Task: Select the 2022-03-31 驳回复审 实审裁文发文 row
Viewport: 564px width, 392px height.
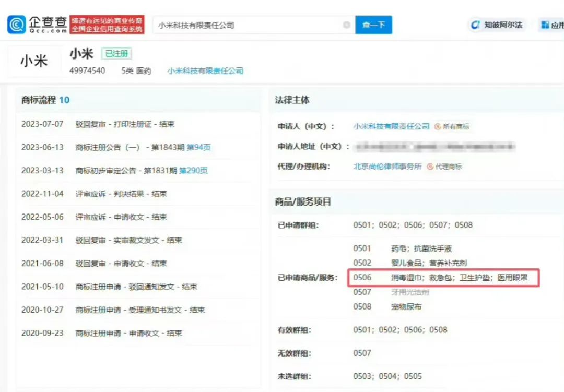Action: click(102, 240)
